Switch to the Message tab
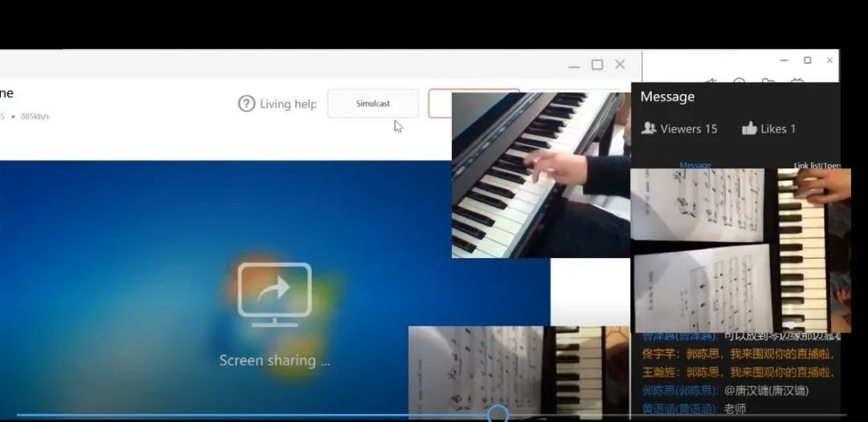This screenshot has width=868, height=422. (695, 165)
